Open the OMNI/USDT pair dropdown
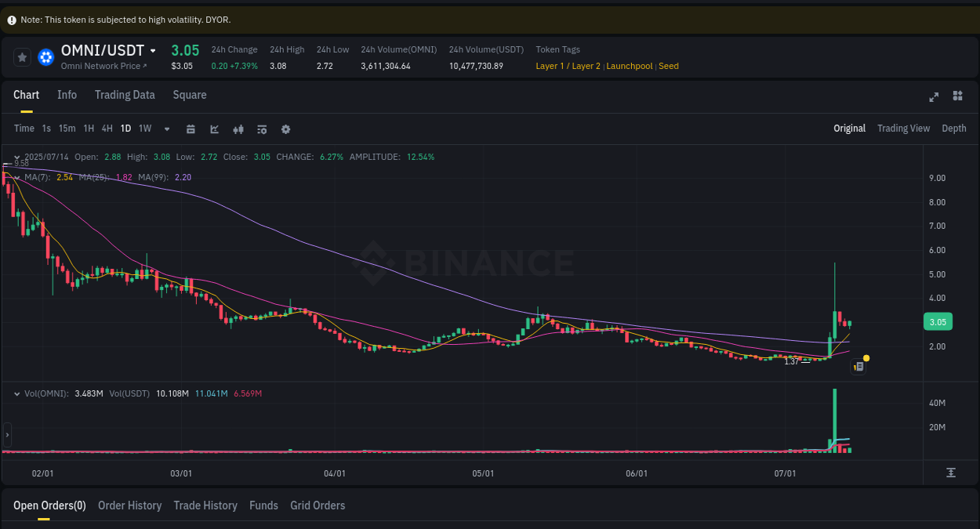This screenshot has width=980, height=529. pyautogui.click(x=154, y=49)
